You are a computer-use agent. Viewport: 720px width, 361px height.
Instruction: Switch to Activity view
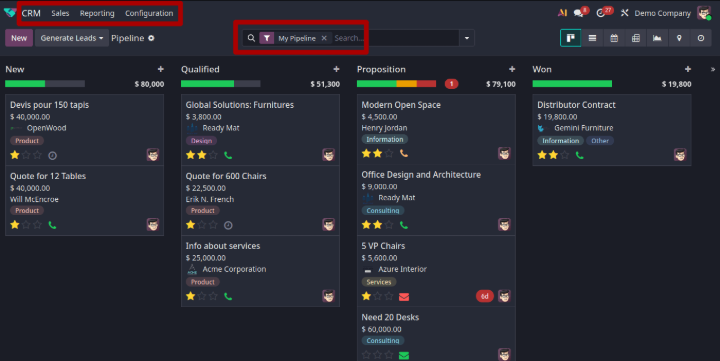click(701, 38)
